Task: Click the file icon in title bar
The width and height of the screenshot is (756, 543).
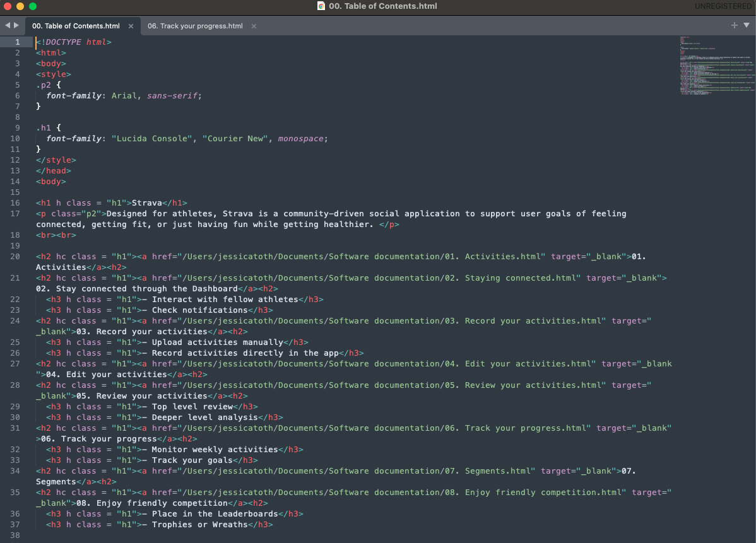Action: (x=321, y=6)
